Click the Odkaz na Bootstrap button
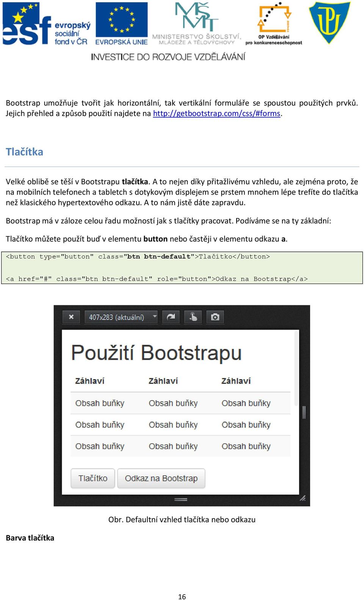Screen dimensions: 364x600 point(161,478)
